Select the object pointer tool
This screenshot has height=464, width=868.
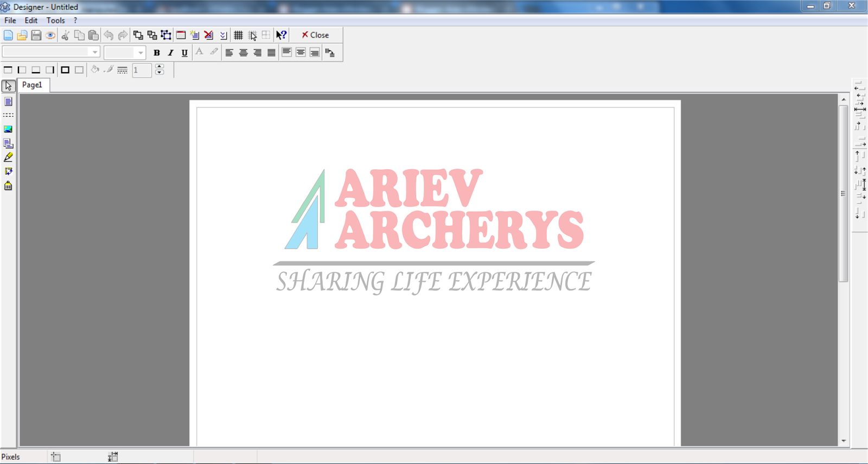[x=8, y=86]
